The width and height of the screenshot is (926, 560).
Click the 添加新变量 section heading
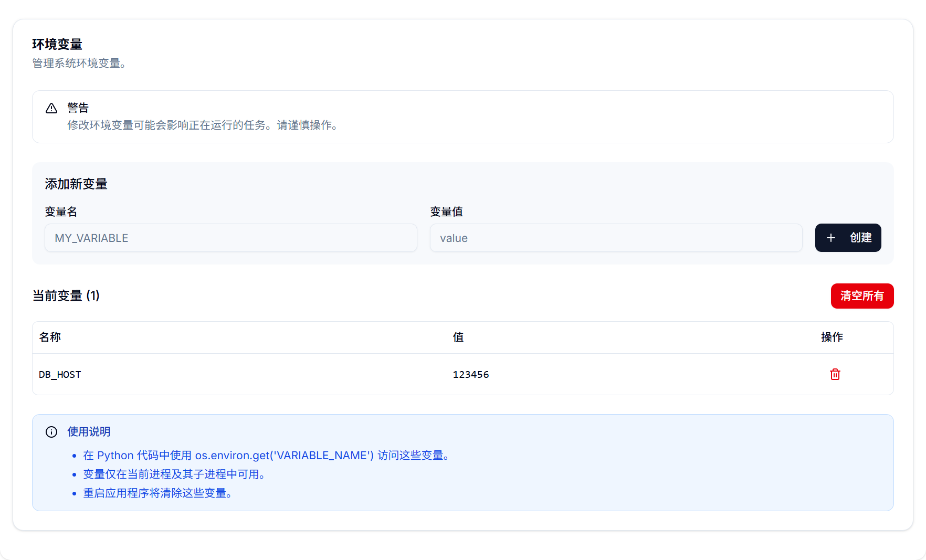[76, 184]
